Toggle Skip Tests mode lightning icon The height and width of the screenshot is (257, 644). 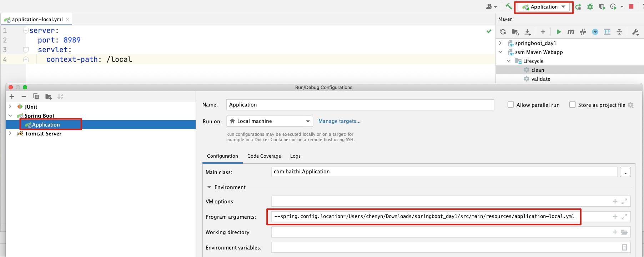(595, 32)
